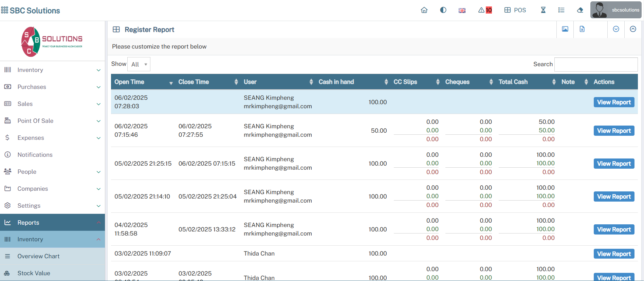The width and height of the screenshot is (644, 281).
Task: Open POS link in top bar
Action: tap(515, 10)
